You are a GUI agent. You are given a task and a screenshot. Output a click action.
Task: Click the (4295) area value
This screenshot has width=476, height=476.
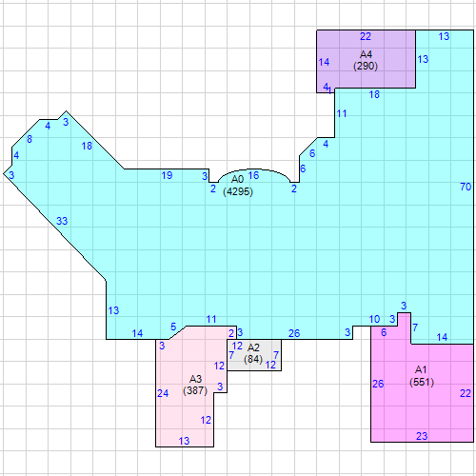click(238, 191)
